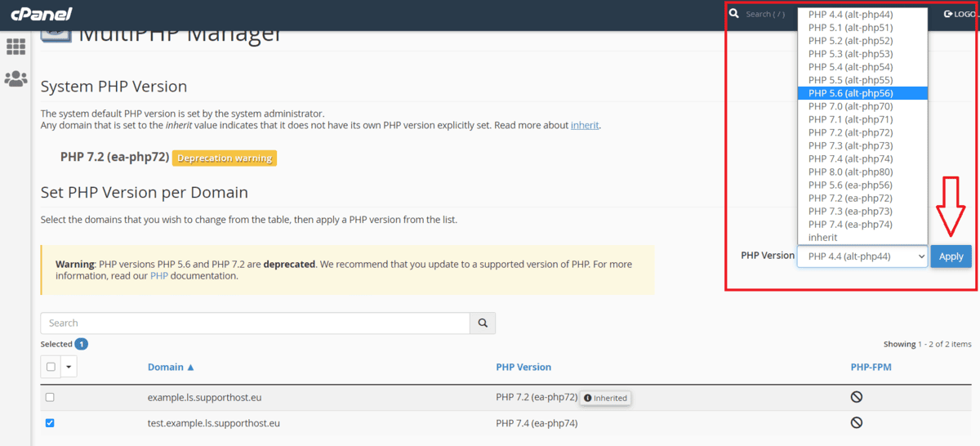Image resolution: width=980 pixels, height=446 pixels.
Task: Choose PHP 5.5 (alt-php55) option
Action: click(x=862, y=80)
